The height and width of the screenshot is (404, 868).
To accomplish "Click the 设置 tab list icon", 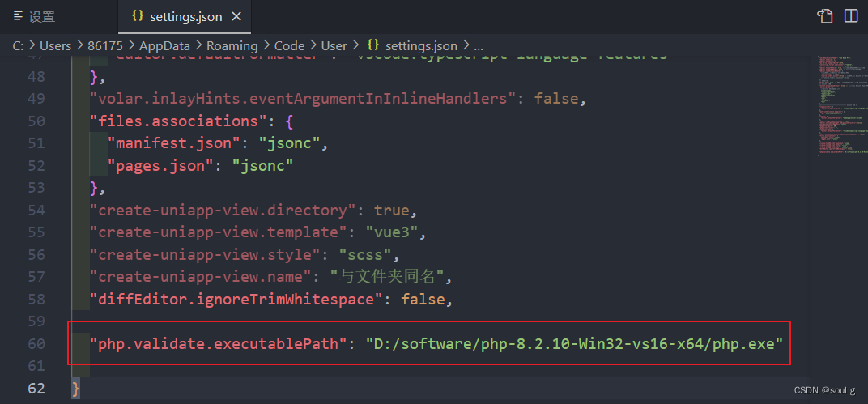I will 19,17.
